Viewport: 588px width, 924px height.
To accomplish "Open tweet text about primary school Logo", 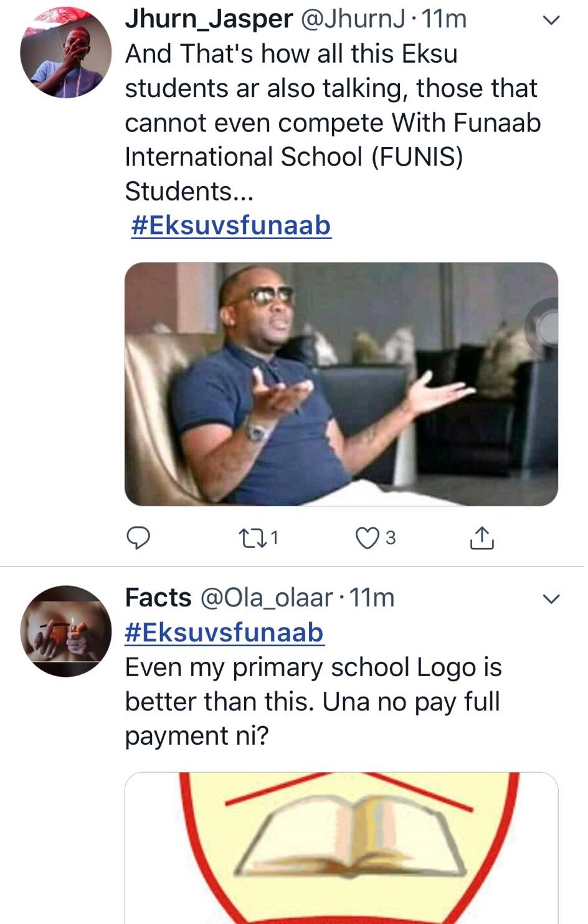I will pyautogui.click(x=313, y=701).
